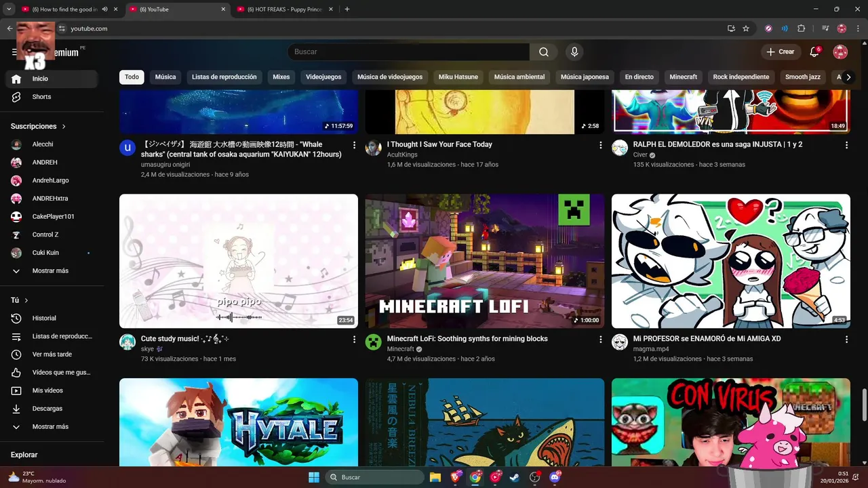Viewport: 868px width, 488px height.
Task: Click the Crear button
Action: pos(781,52)
